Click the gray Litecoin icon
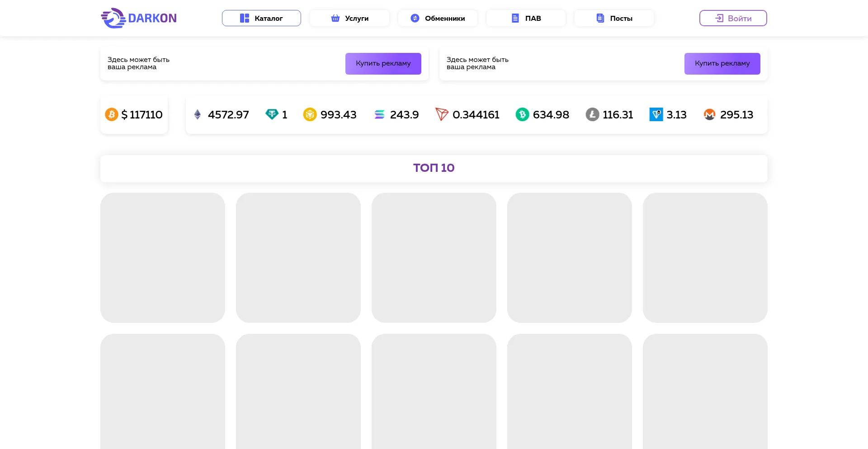 592,114
